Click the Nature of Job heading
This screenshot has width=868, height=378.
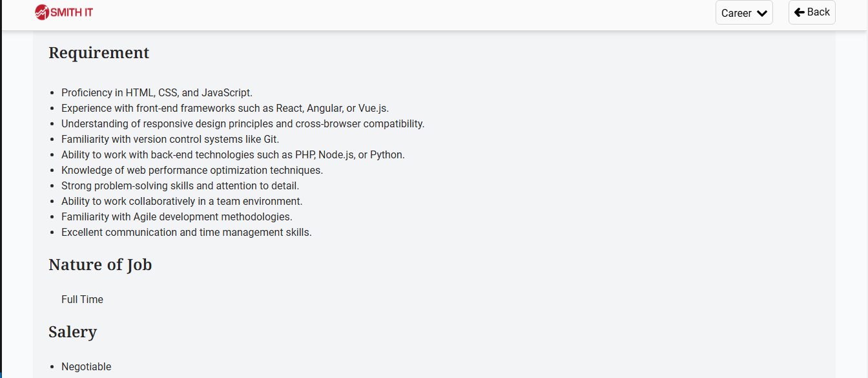[x=100, y=265]
